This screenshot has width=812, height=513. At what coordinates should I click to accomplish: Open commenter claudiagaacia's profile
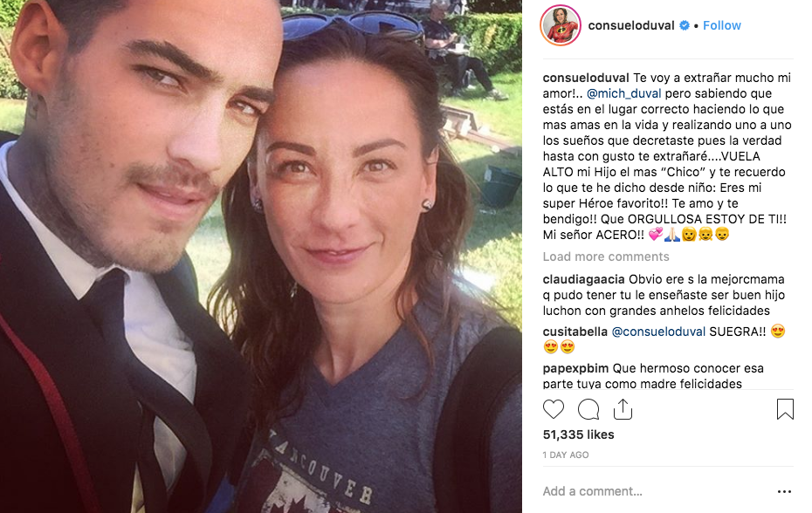583,279
